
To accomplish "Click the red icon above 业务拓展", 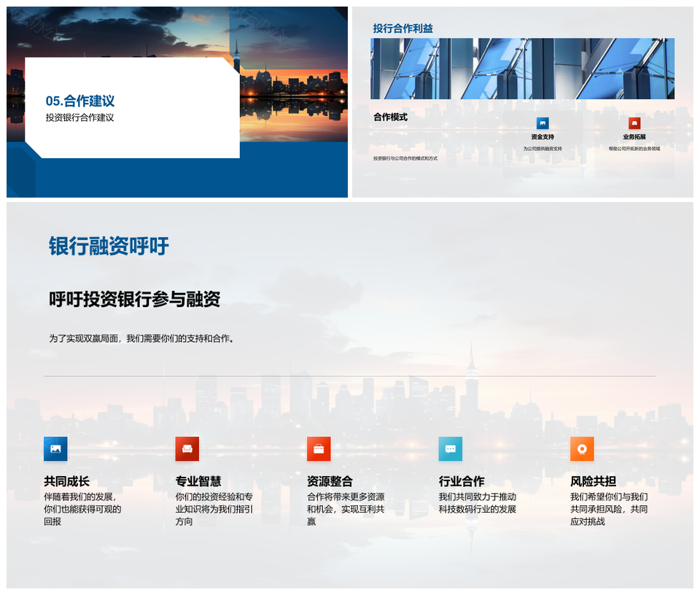I will pyautogui.click(x=634, y=123).
